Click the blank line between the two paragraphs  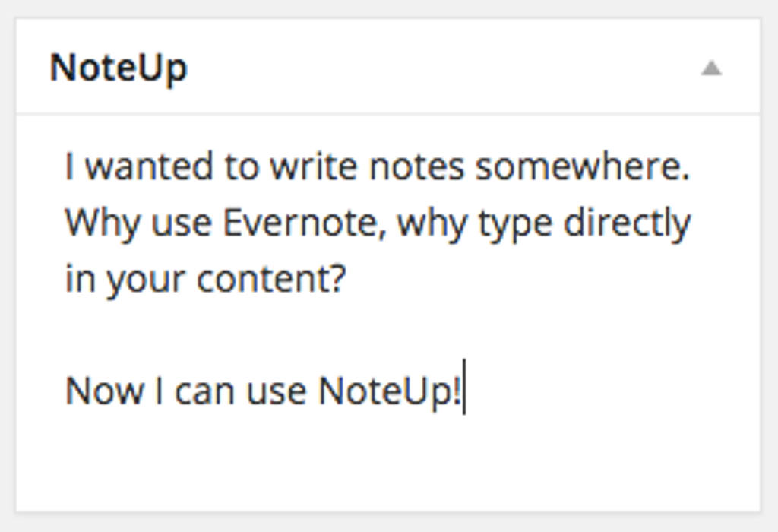(x=304, y=336)
